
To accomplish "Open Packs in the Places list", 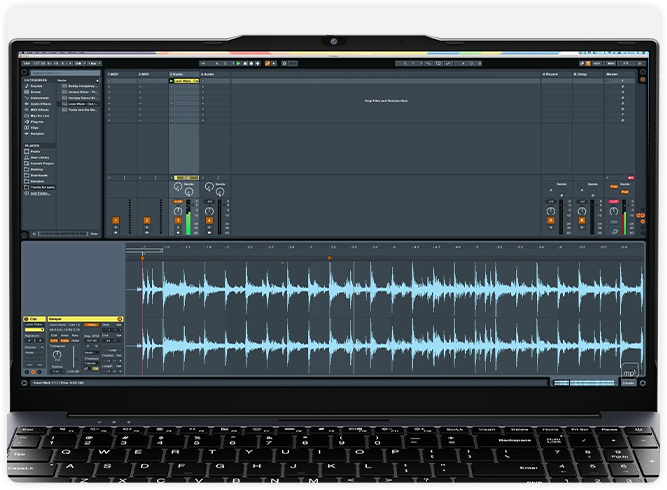I will (x=35, y=152).
